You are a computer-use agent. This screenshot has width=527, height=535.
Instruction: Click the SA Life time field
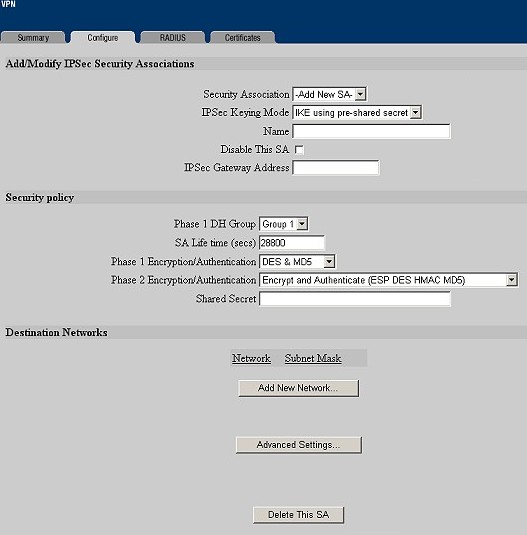click(x=292, y=243)
